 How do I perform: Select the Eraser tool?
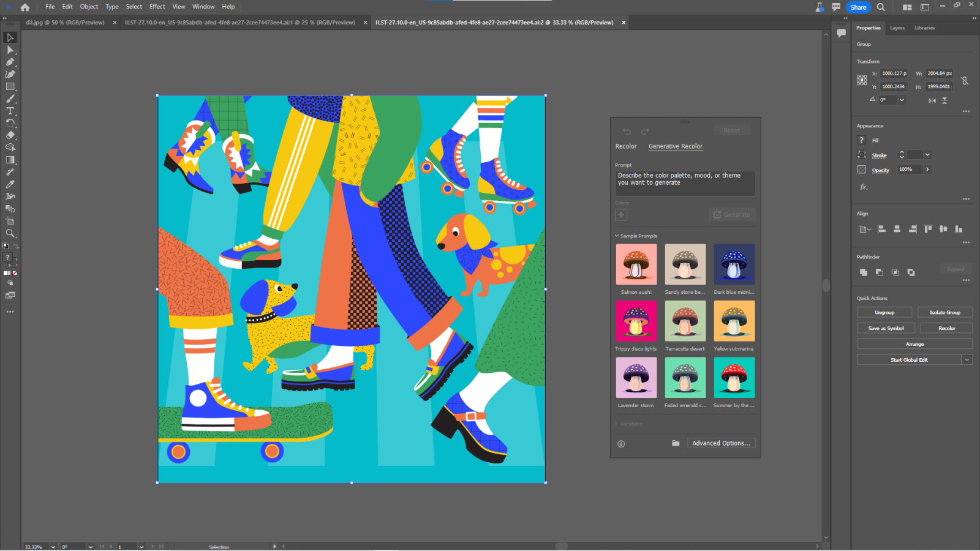(10, 135)
